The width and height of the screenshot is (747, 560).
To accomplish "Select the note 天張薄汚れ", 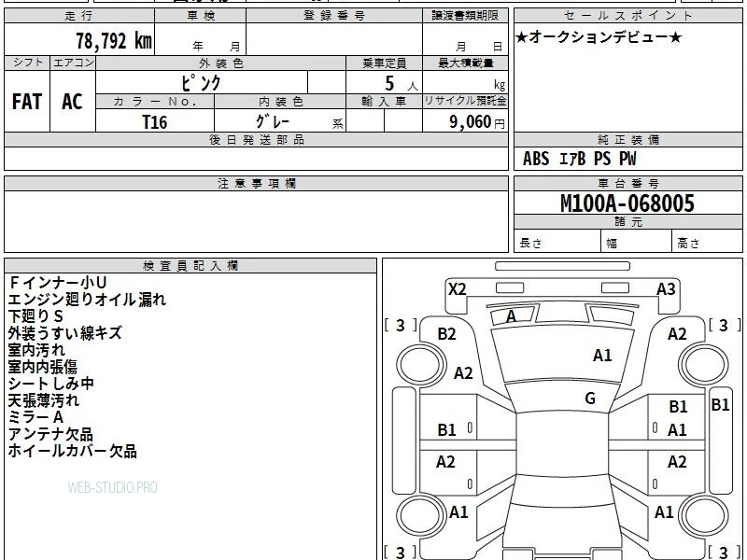I will click(x=43, y=400).
